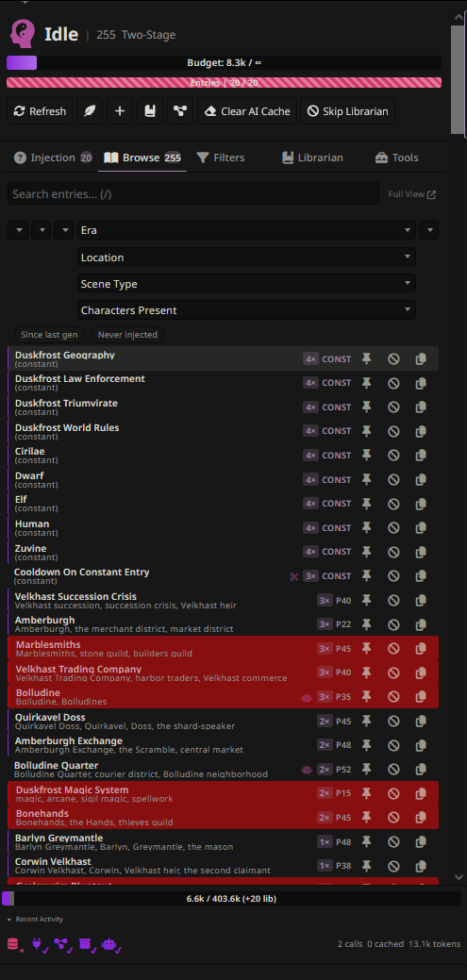Switch to the Filters tab
The height and width of the screenshot is (980, 467).
coord(221,158)
